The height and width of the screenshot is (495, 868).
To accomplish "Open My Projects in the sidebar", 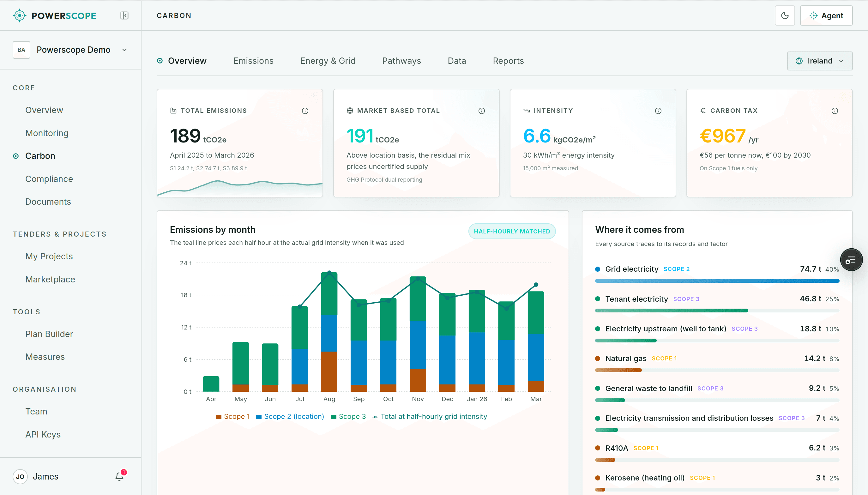I will (x=49, y=256).
